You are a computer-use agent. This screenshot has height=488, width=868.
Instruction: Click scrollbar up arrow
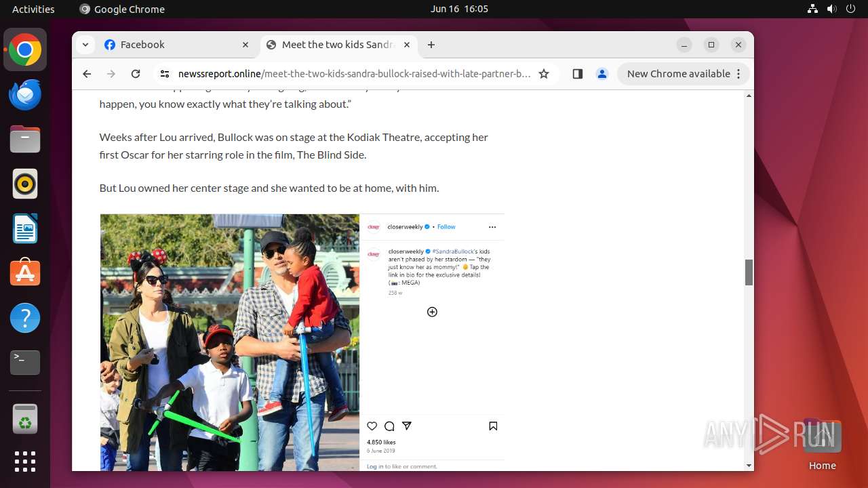pyautogui.click(x=749, y=95)
